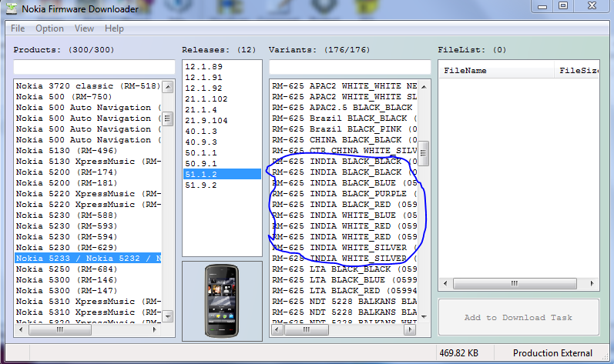Select Nokia 5250 (RM-684) product
This screenshot has height=364, width=614.
point(88,269)
